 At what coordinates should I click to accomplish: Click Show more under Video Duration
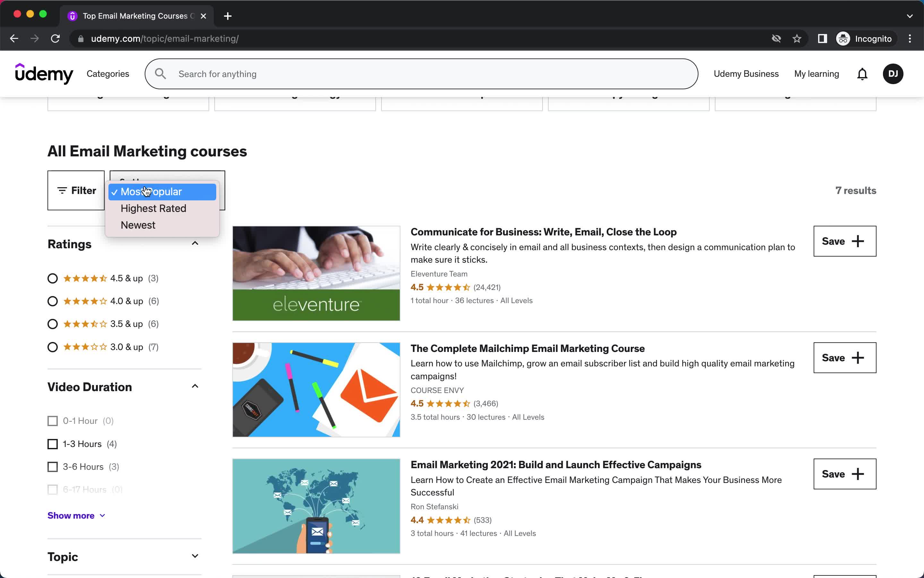point(76,516)
